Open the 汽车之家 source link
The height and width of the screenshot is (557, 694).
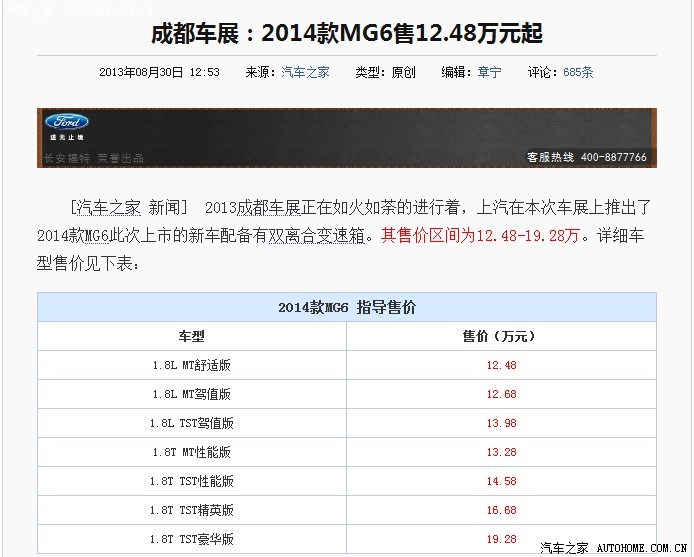(305, 73)
